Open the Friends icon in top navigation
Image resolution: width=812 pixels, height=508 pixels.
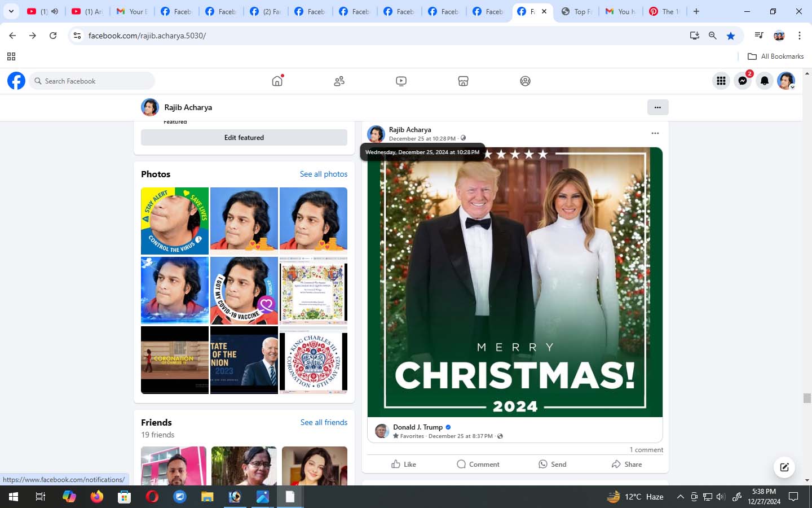[339, 81]
